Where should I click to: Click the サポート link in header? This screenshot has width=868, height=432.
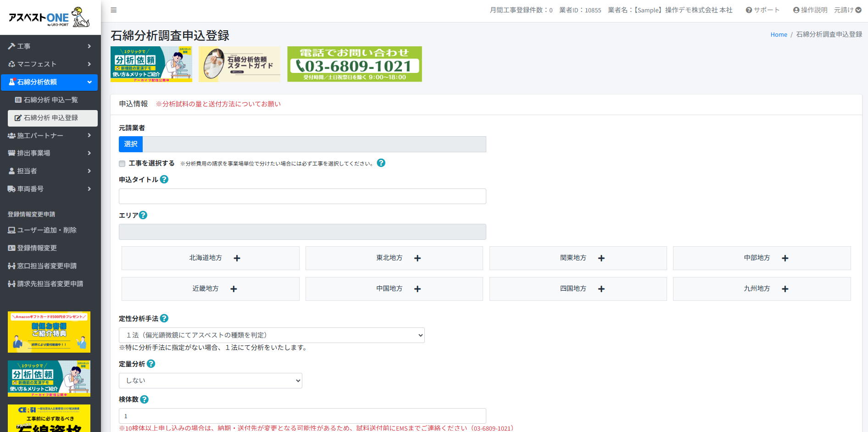click(x=762, y=10)
